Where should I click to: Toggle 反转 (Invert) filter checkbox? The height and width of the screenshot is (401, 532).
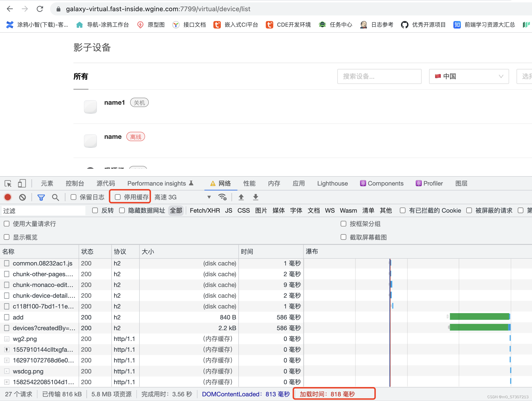click(x=95, y=211)
